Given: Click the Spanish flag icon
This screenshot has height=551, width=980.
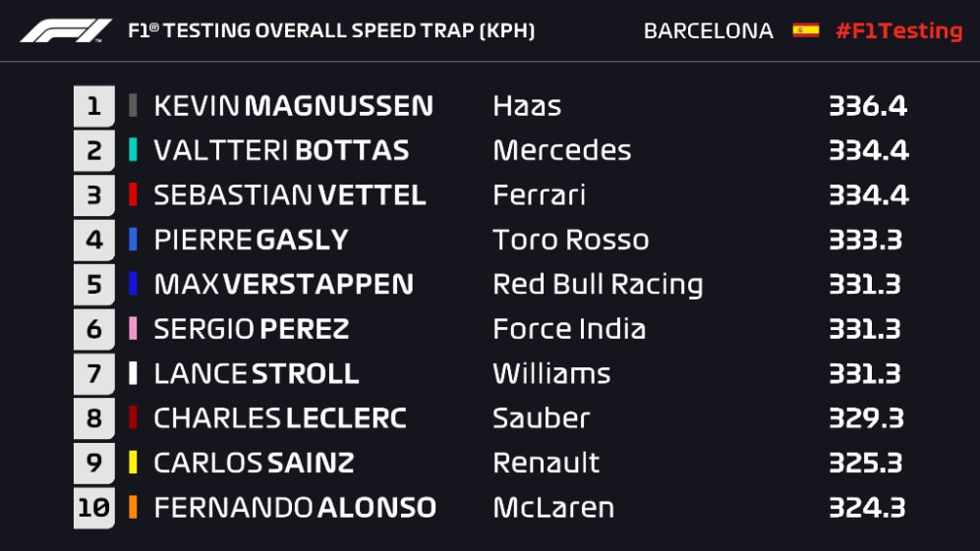Looking at the screenshot, I should [x=805, y=30].
